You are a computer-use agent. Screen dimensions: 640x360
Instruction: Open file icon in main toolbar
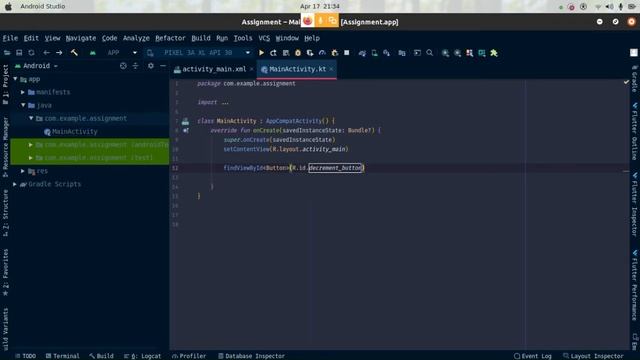pyautogui.click(x=7, y=53)
